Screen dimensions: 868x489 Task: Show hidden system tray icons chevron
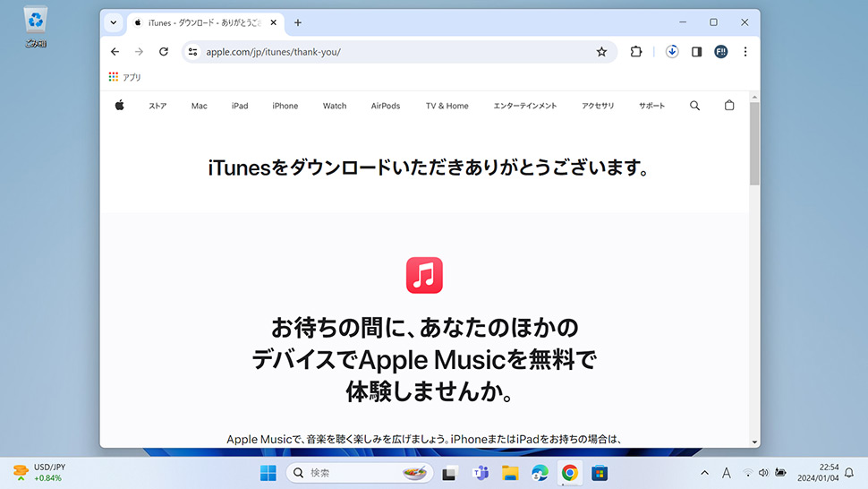[704, 473]
